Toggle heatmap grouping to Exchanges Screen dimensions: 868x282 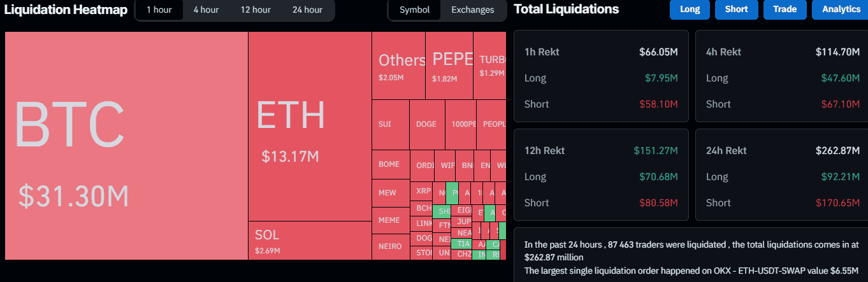[472, 10]
